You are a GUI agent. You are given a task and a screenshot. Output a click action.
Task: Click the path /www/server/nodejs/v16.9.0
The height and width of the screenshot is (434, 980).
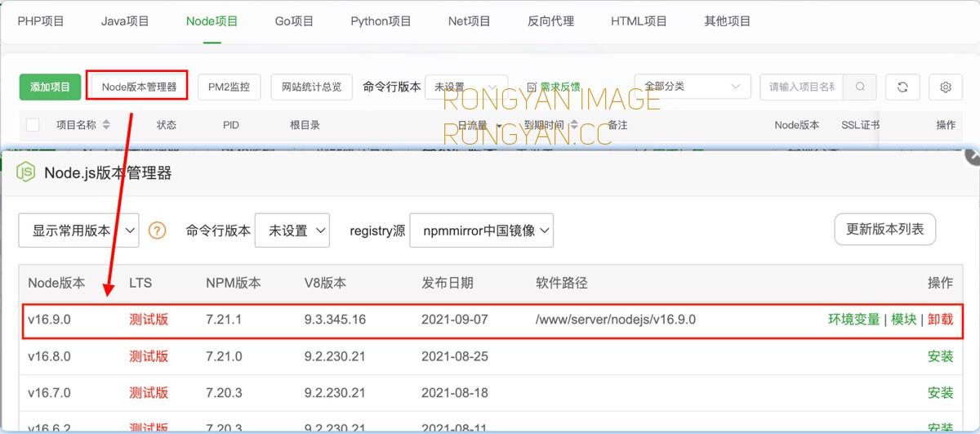616,320
